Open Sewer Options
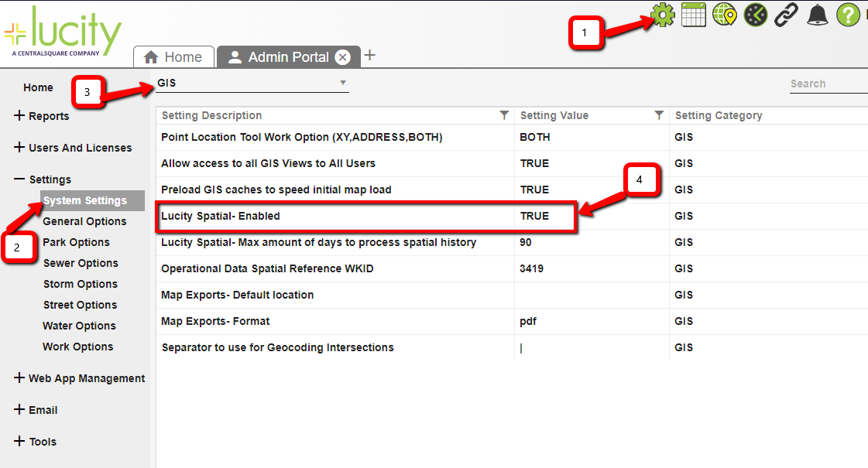This screenshot has width=868, height=468. click(x=81, y=263)
